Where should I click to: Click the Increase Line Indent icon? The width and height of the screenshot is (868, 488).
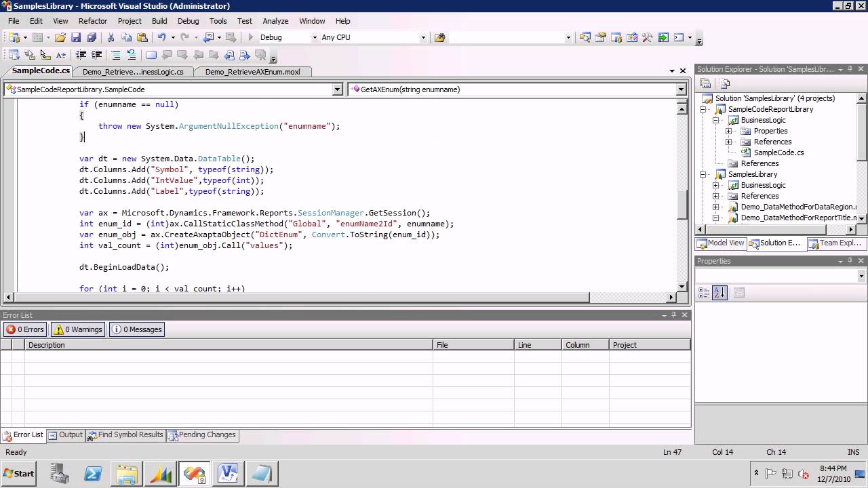(x=96, y=55)
